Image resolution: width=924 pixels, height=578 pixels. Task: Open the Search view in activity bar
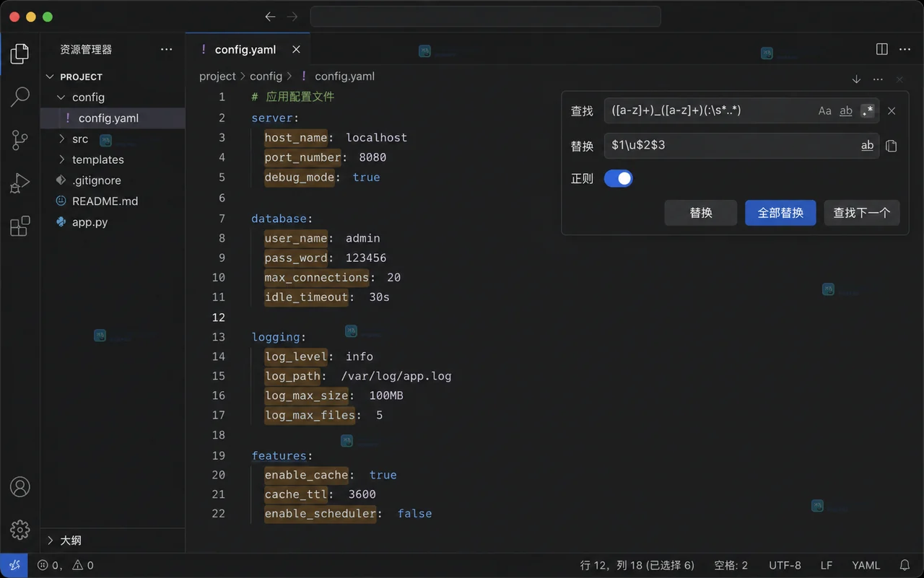point(20,96)
